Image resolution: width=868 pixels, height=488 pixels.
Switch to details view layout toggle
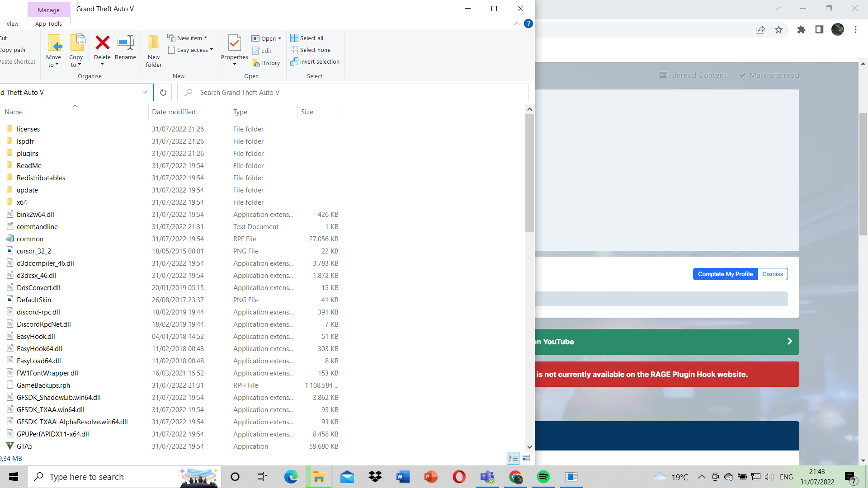pyautogui.click(x=513, y=458)
